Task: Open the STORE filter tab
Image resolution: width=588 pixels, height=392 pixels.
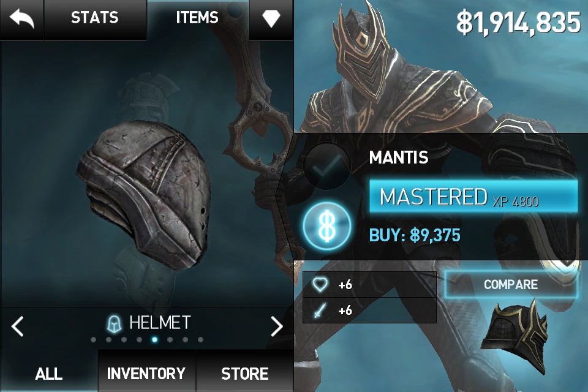Action: coord(244,373)
